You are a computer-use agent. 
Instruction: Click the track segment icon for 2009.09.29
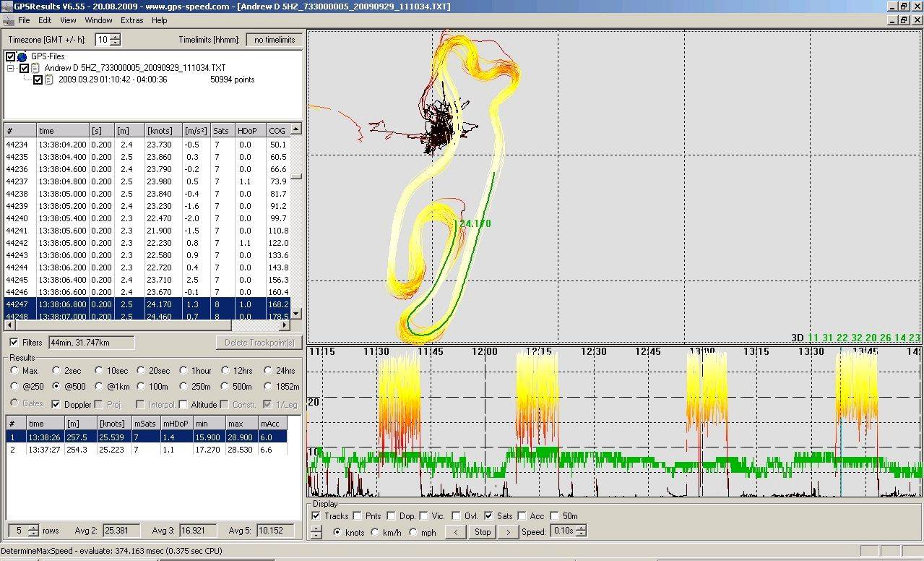coord(49,80)
